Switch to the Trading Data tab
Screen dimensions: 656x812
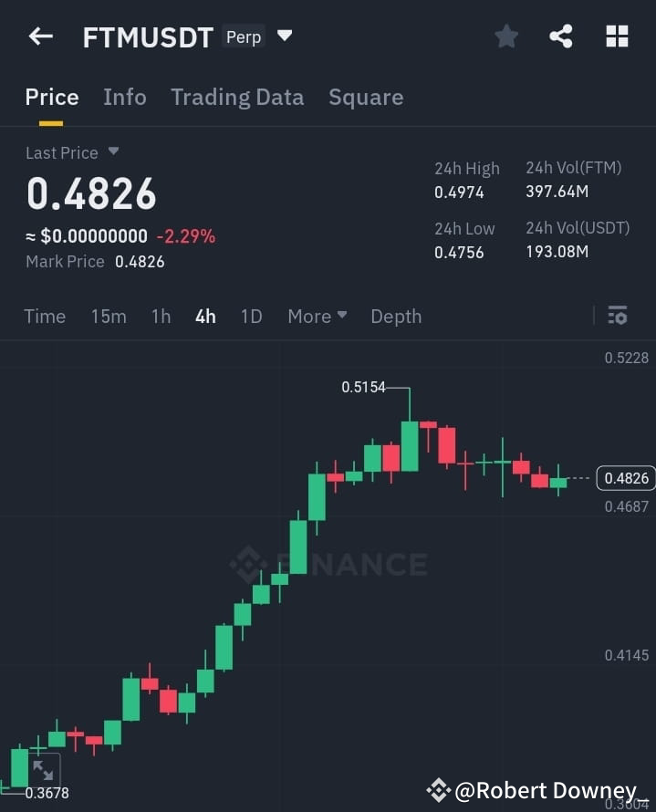pyautogui.click(x=237, y=97)
